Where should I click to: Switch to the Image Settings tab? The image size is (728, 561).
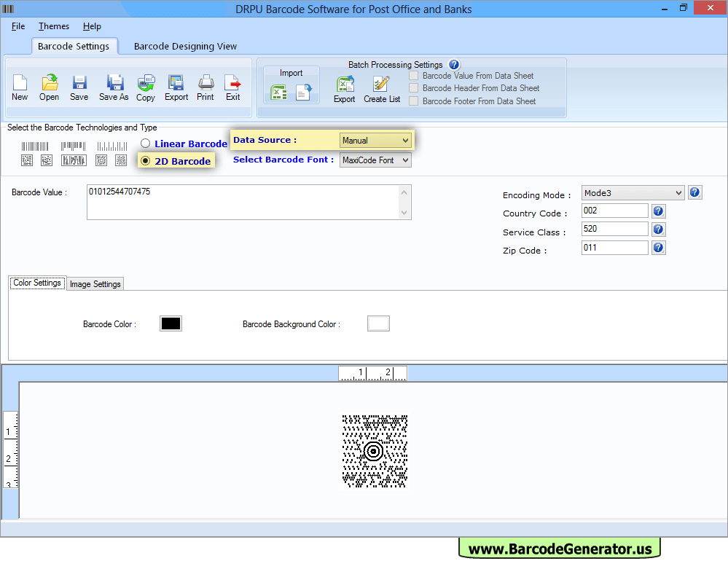point(95,284)
